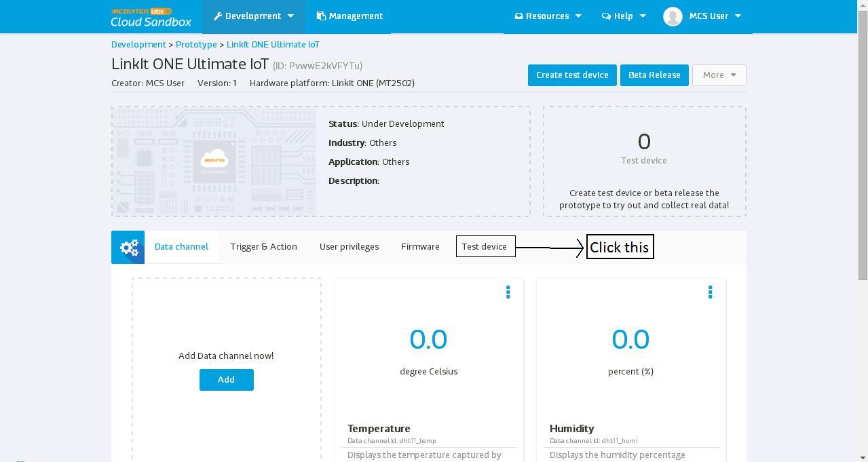
Task: Open the More dropdown button
Action: tap(719, 75)
